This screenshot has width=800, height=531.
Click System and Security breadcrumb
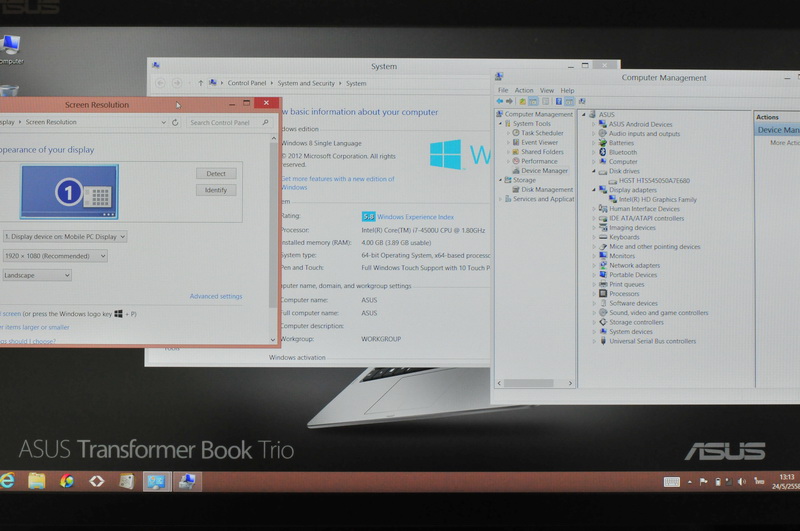(x=306, y=83)
